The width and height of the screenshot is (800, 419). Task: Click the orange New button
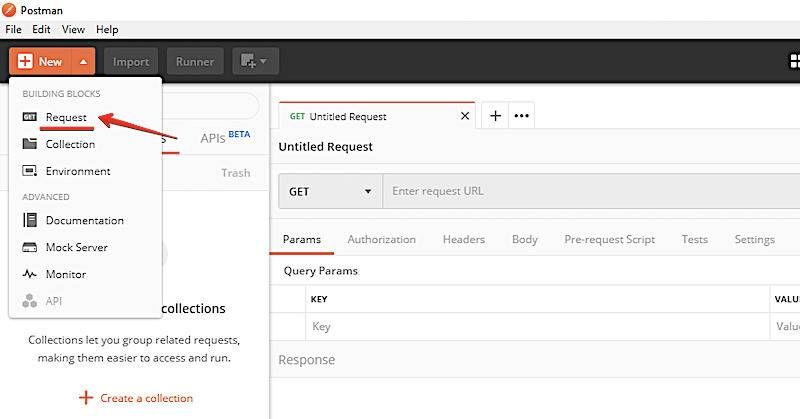pos(40,62)
